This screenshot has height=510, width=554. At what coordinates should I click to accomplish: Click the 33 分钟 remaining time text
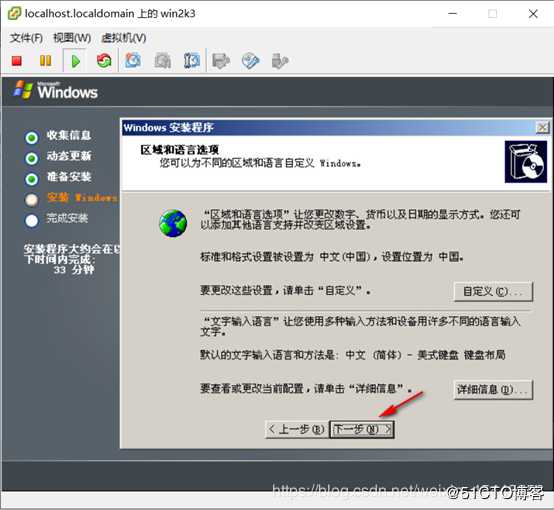point(74,270)
